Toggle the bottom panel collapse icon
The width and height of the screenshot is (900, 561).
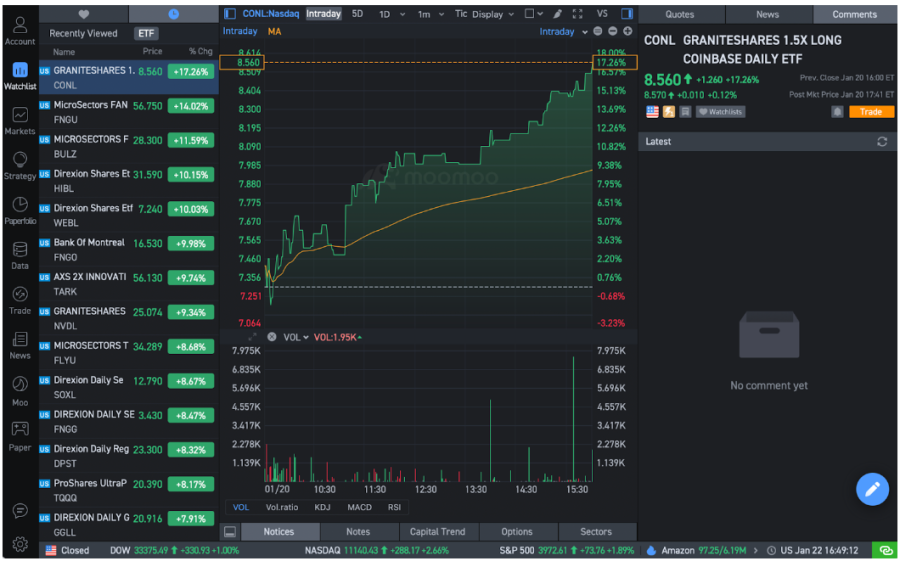click(230, 532)
